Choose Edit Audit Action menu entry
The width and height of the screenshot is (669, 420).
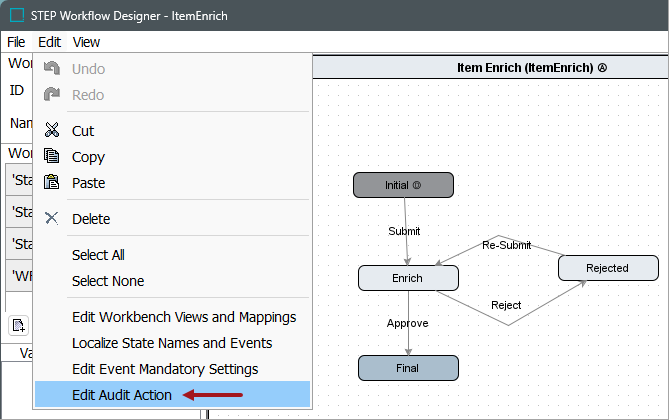(x=122, y=395)
